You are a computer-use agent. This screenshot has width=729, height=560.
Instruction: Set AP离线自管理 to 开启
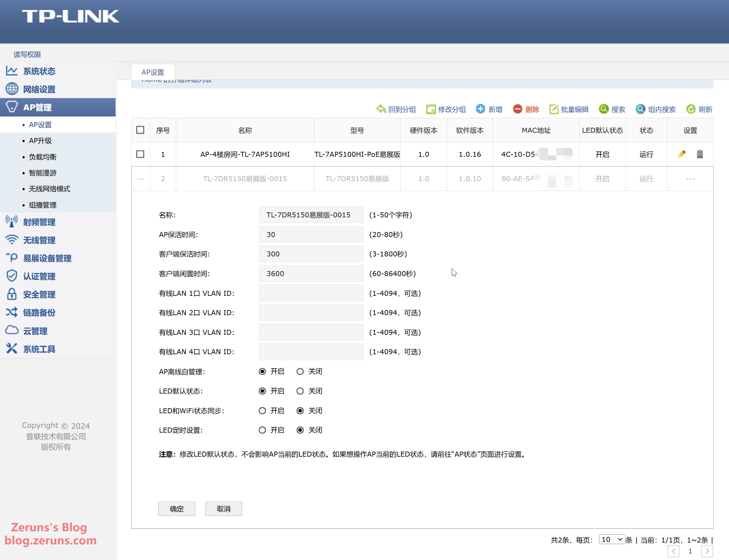(262, 371)
